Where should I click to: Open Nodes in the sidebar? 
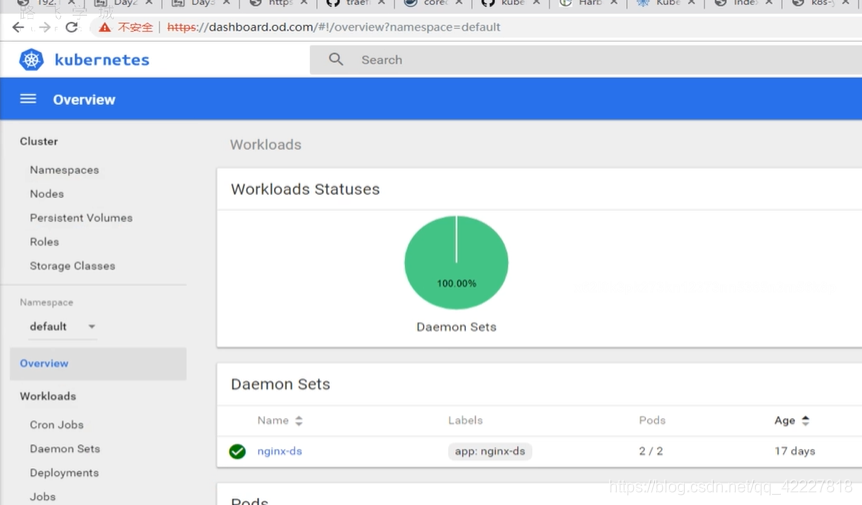pos(47,194)
